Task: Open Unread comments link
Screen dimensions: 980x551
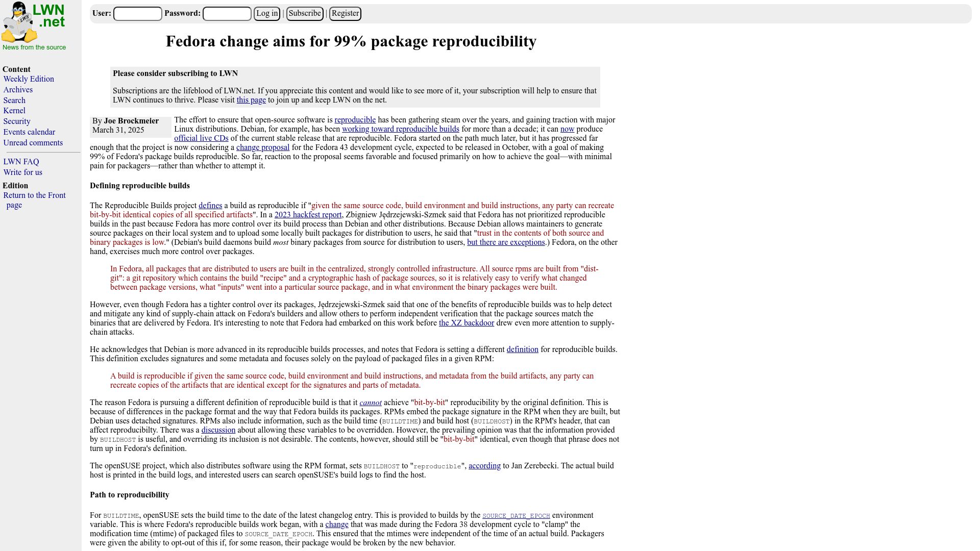Action: click(33, 143)
